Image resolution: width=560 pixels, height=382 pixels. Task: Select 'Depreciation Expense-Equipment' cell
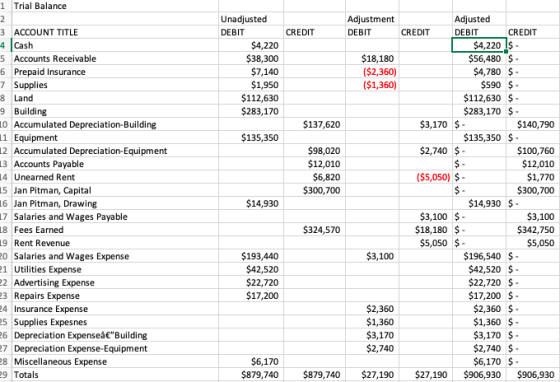pos(115,349)
